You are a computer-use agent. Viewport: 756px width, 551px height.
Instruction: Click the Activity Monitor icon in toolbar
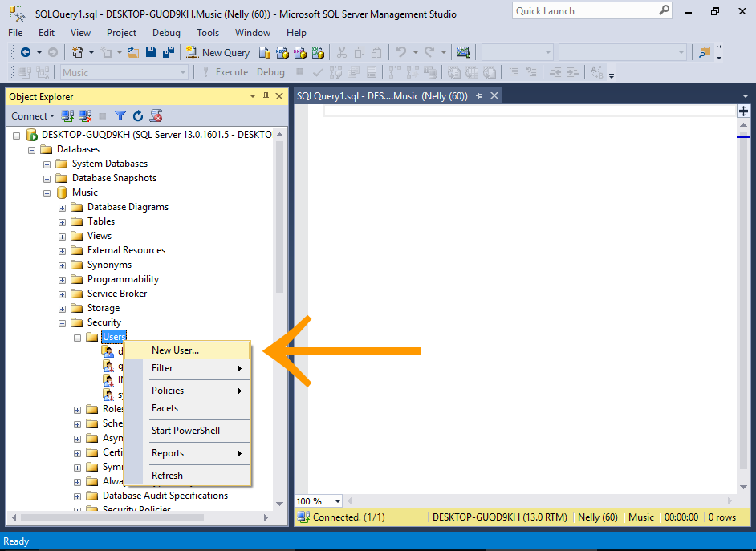point(464,52)
